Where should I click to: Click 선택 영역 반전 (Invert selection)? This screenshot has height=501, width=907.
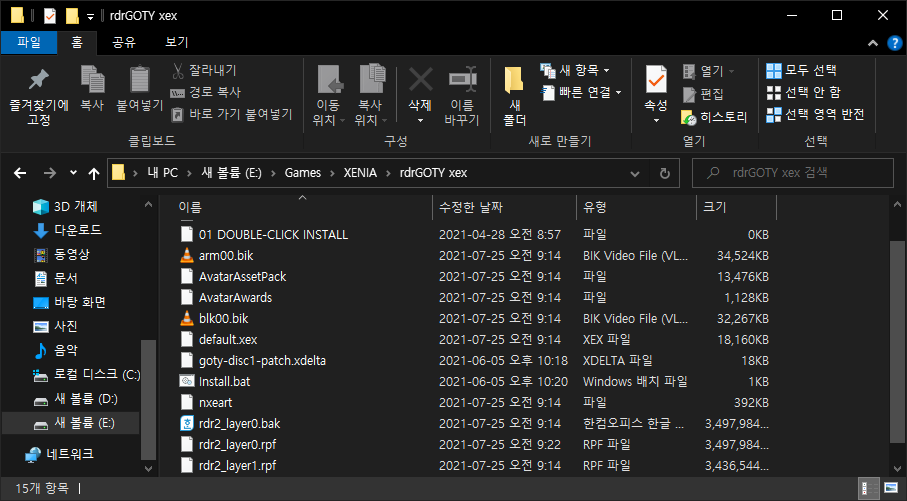click(815, 115)
